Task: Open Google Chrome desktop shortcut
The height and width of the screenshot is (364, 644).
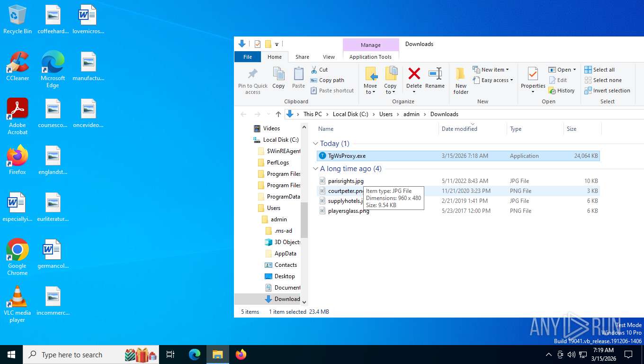Action: 18,257
